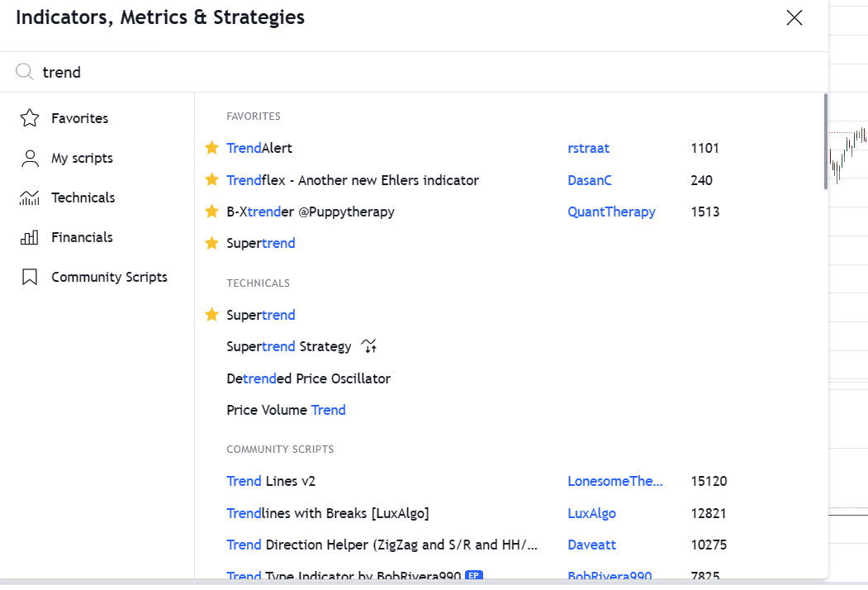Open author link rstraat

588,149
